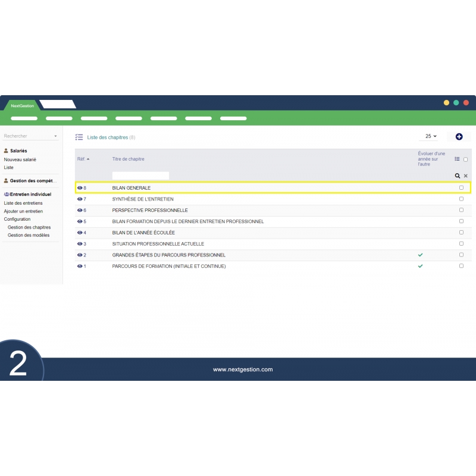Click the Titre de chapitre filter field
Screen dimensions: 476x476
pos(140,176)
